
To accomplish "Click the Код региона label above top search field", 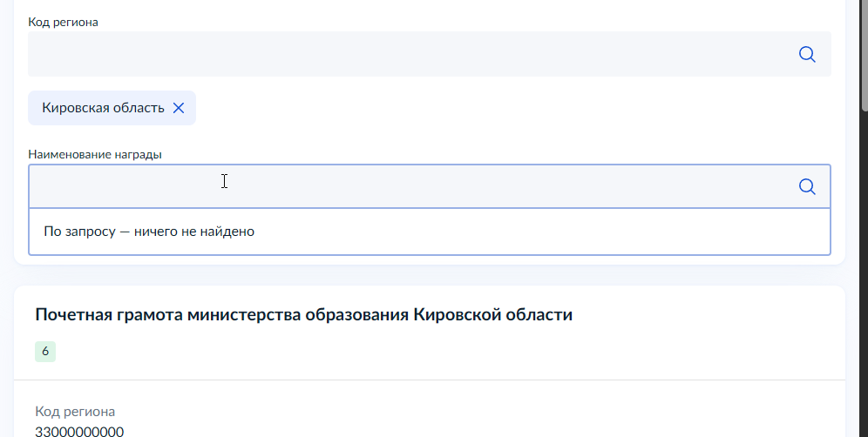I will click(x=63, y=22).
